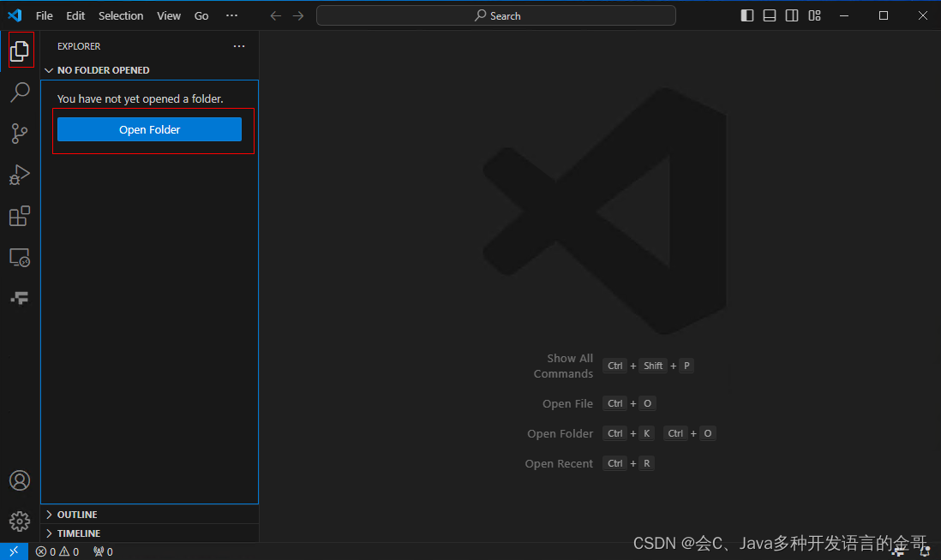Open the Accounts icon in activity bar
The width and height of the screenshot is (941, 560).
pos(20,480)
